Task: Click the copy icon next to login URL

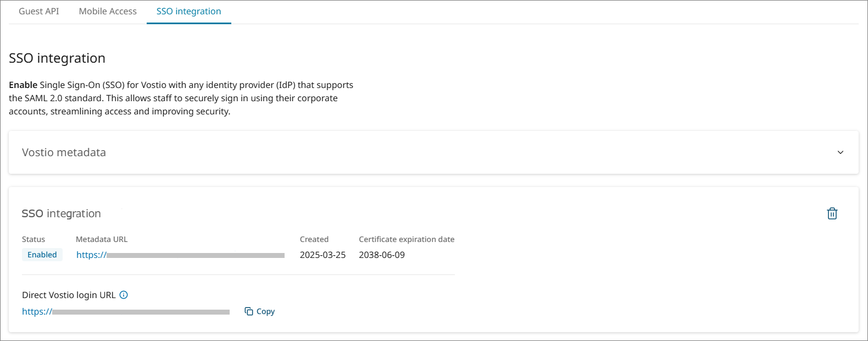Action: 249,311
